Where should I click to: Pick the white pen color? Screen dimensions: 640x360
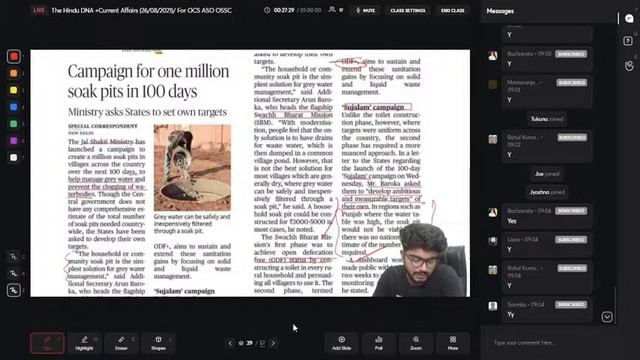(x=13, y=157)
